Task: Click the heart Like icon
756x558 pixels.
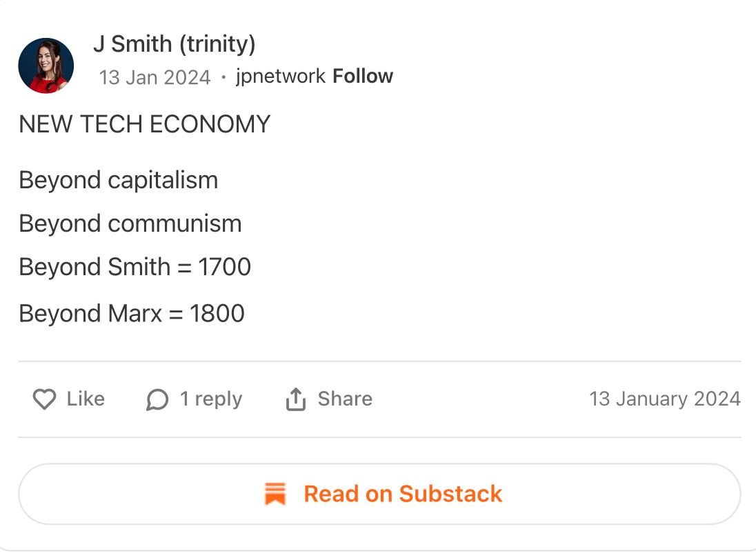Action: 44,399
